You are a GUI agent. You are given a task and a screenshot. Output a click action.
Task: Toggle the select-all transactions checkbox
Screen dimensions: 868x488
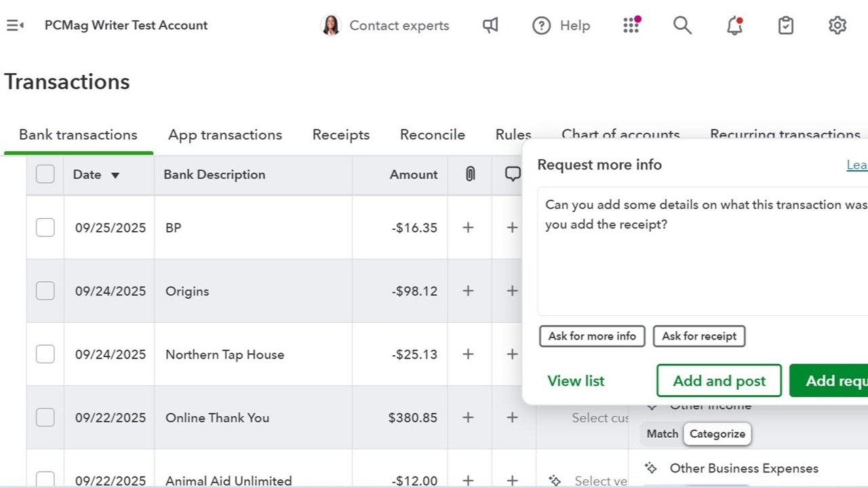45,174
